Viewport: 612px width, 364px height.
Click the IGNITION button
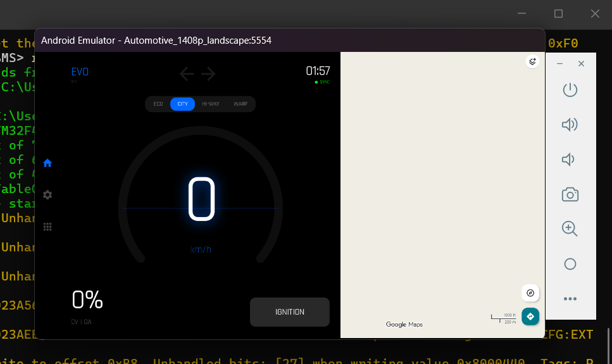coord(290,312)
